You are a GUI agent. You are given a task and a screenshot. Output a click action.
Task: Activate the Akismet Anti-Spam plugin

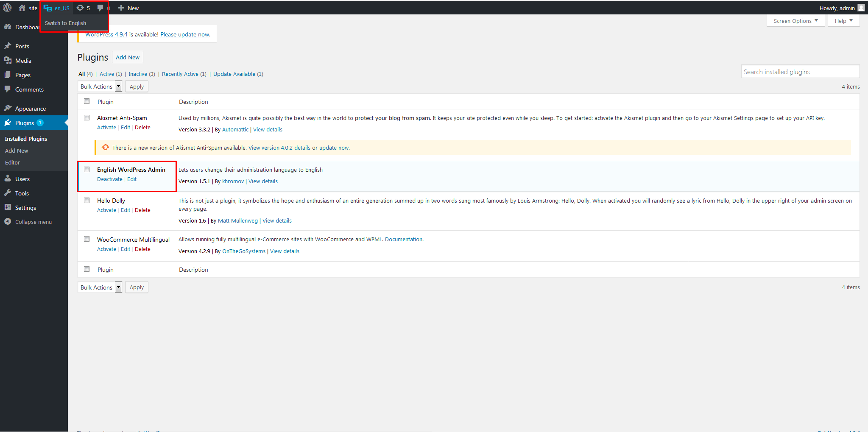(x=106, y=127)
